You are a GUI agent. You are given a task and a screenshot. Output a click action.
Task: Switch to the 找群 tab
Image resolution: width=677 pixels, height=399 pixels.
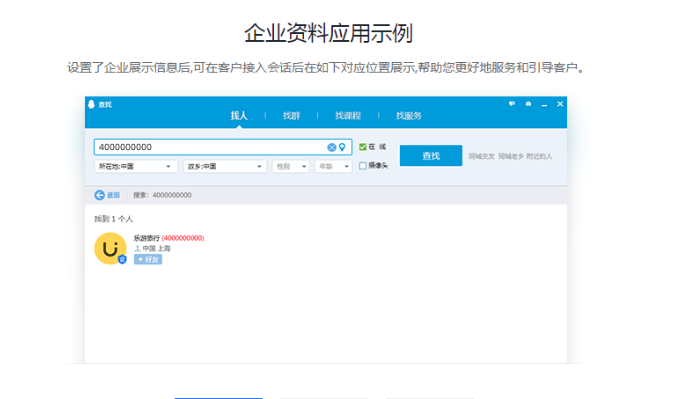pos(291,116)
